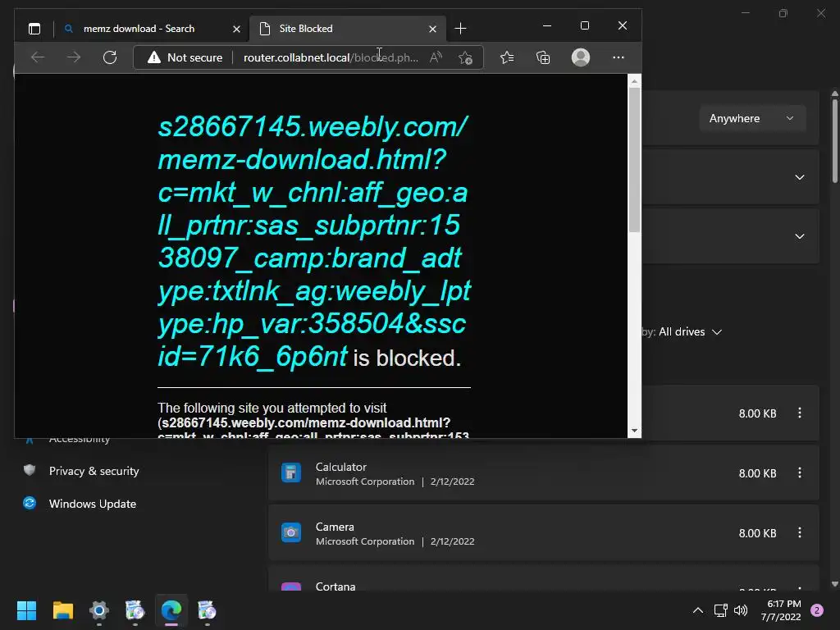Select the Calculator app entry
This screenshot has width=840, height=630.
tap(544, 473)
